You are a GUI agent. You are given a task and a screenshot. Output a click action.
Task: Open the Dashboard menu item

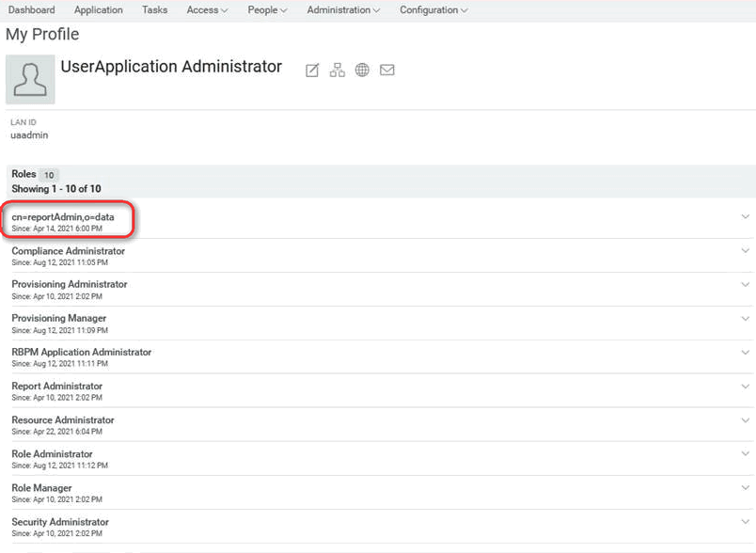tap(31, 10)
